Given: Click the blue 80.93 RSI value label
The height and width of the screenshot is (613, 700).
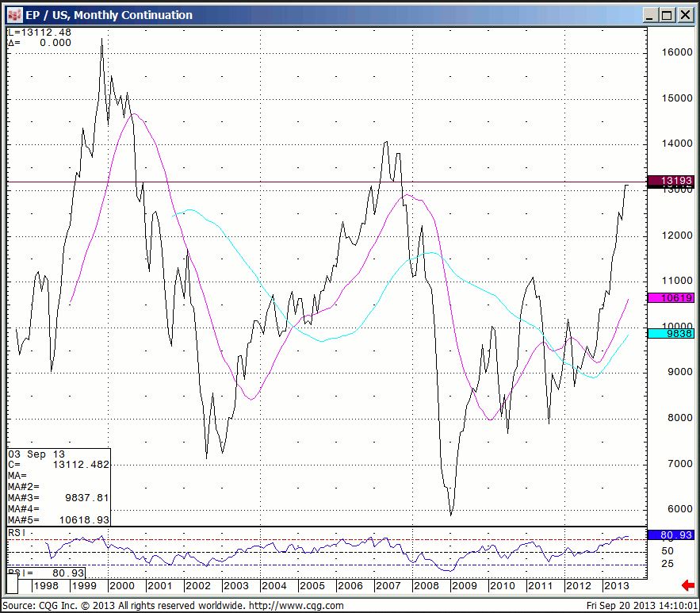Looking at the screenshot, I should [671, 535].
